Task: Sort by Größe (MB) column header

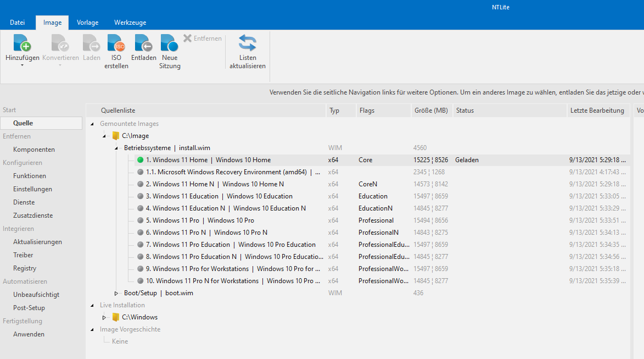Action: click(x=431, y=110)
